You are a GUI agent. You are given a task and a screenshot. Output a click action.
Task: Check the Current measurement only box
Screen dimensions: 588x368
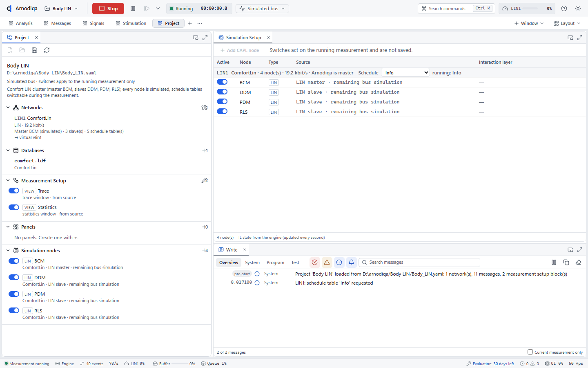(x=530, y=352)
